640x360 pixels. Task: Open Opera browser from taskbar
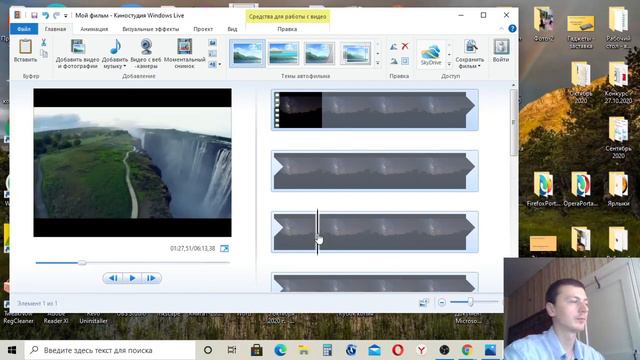(x=398, y=350)
